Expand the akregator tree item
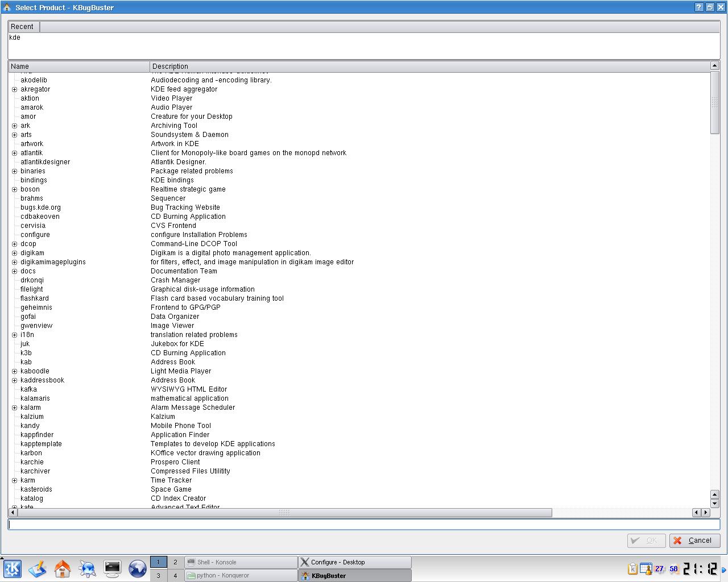Screen dimensions: 728x582 [x=15, y=89]
